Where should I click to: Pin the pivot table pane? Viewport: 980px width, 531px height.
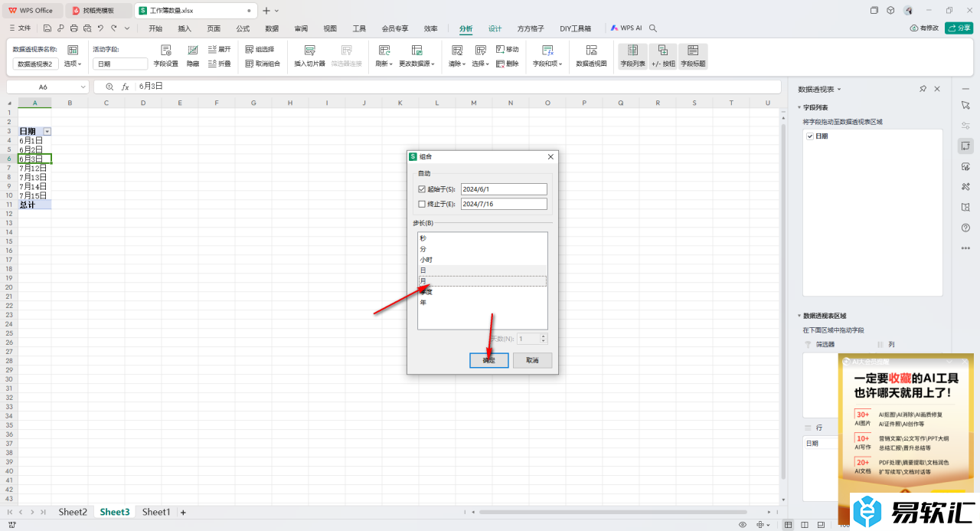click(x=923, y=89)
